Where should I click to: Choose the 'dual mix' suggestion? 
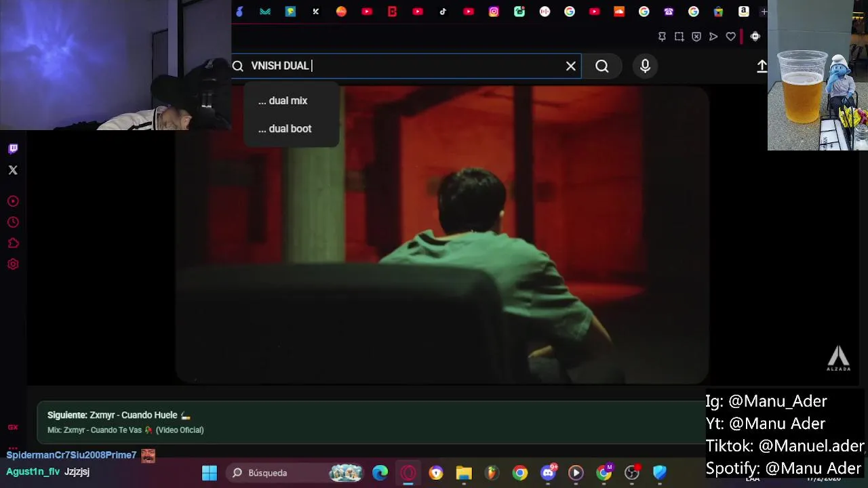(292, 100)
